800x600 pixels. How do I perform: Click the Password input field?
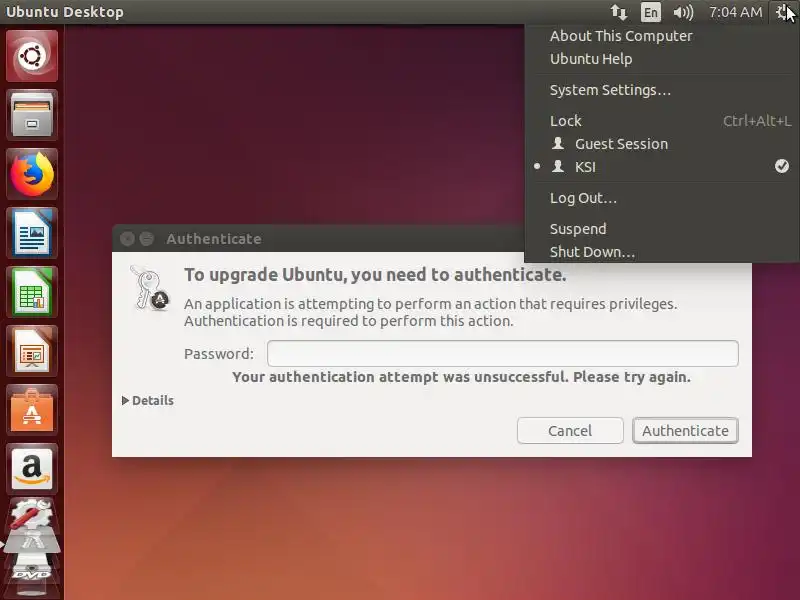[x=503, y=353]
